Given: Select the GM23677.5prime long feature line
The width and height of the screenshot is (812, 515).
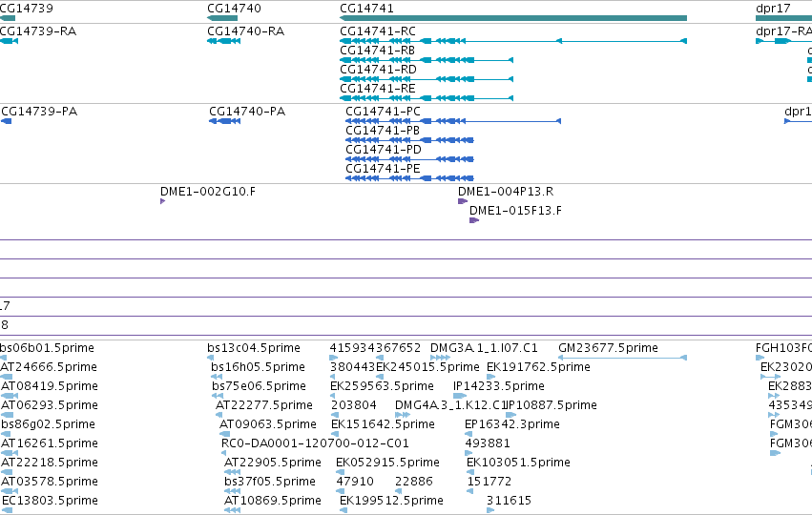Looking at the screenshot, I should tap(622, 358).
